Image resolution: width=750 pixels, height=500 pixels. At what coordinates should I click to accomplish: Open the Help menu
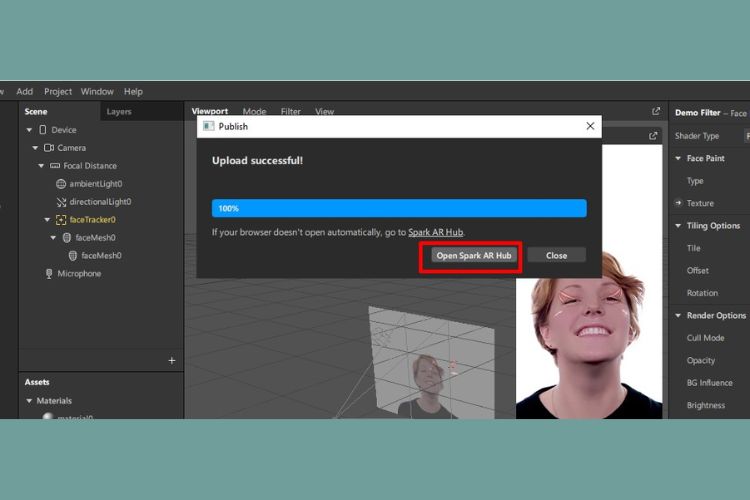coord(133,91)
